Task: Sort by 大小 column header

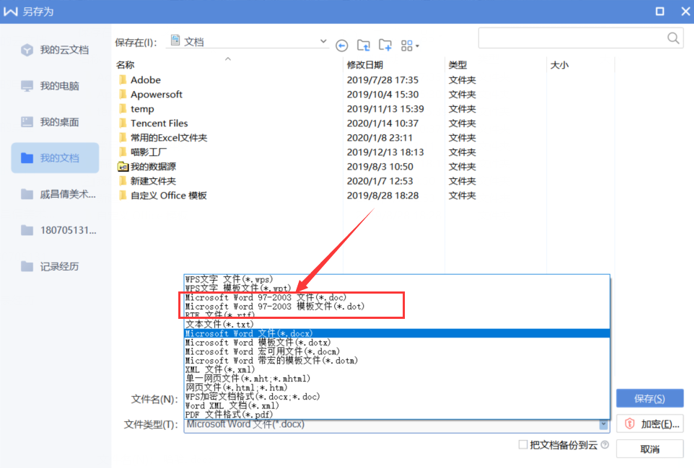Action: [559, 65]
